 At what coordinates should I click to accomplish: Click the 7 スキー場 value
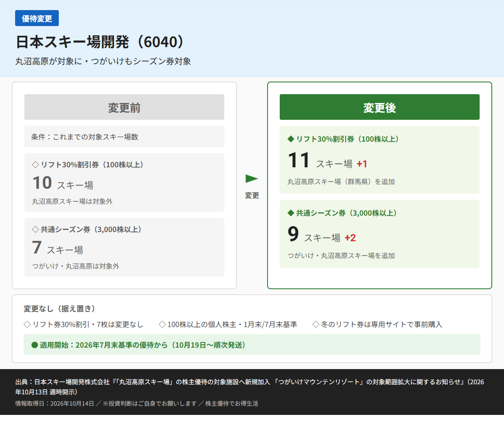58,248
